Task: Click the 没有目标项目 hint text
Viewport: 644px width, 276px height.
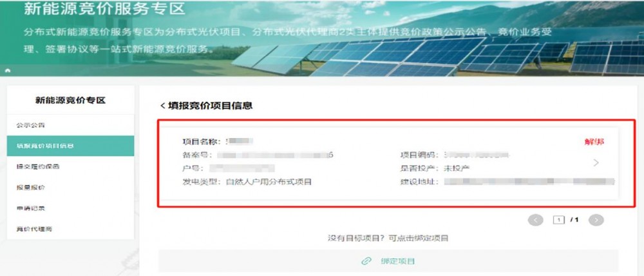Action: [x=388, y=238]
